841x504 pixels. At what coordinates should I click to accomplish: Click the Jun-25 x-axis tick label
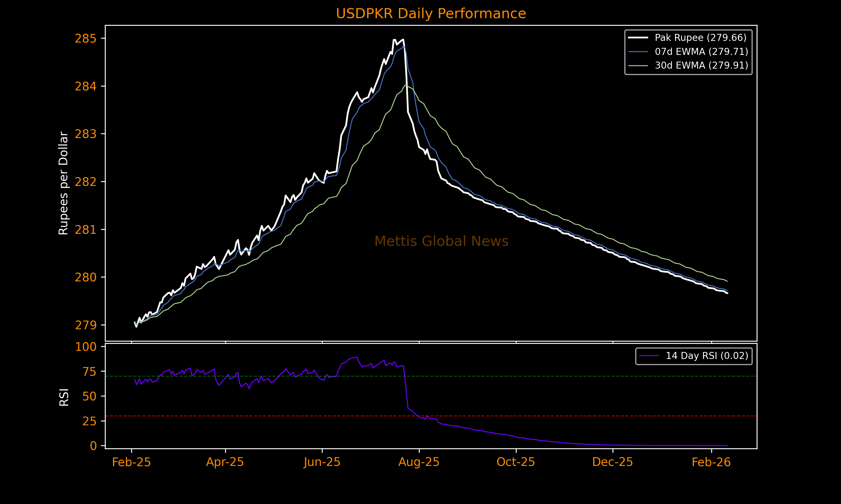[322, 462]
